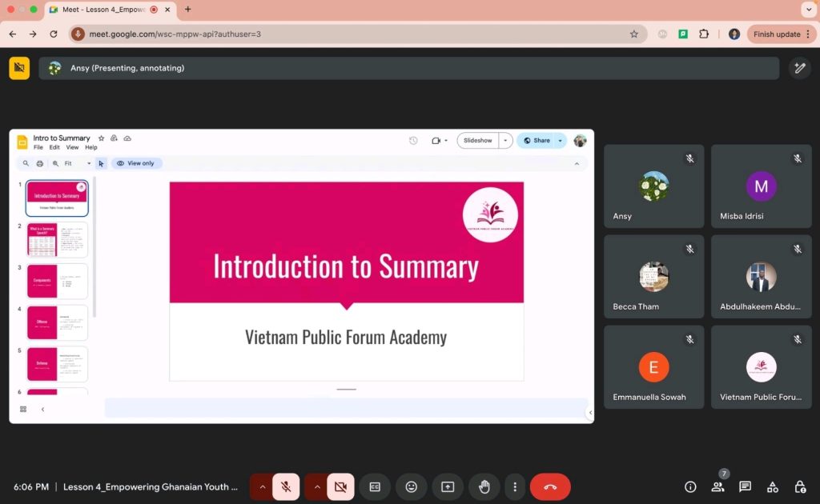Screen dimensions: 820x504
Task: Toggle the microphone mute button
Action: [286, 486]
